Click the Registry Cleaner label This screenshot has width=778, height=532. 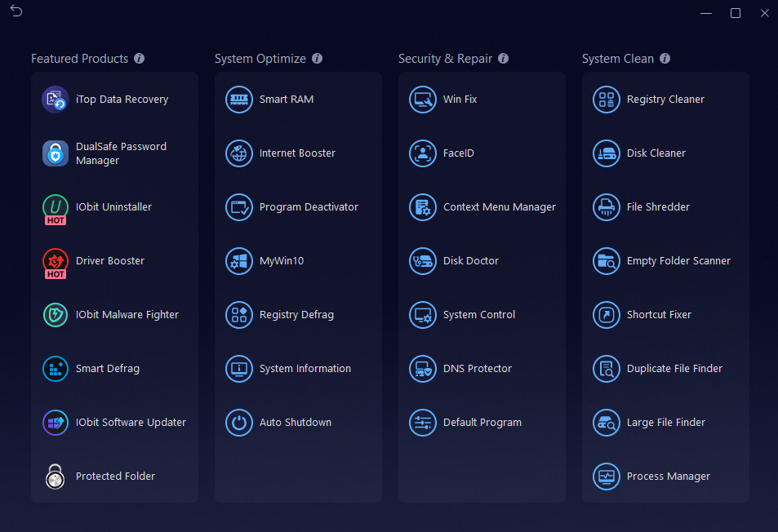[665, 100]
